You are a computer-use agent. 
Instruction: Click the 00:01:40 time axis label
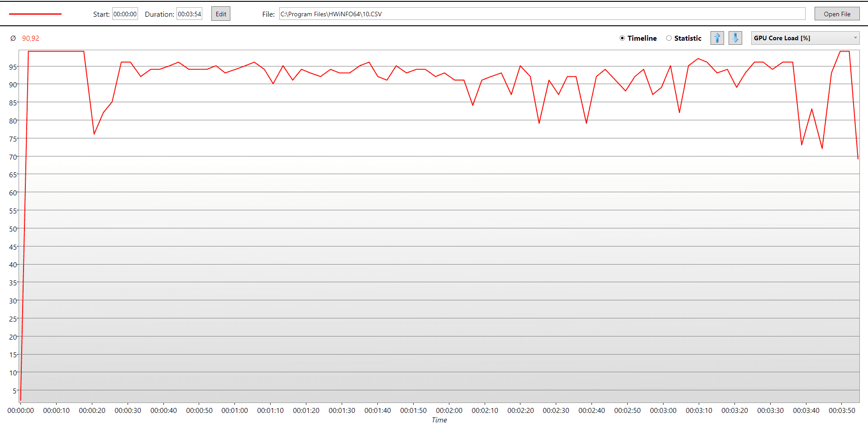coord(378,411)
